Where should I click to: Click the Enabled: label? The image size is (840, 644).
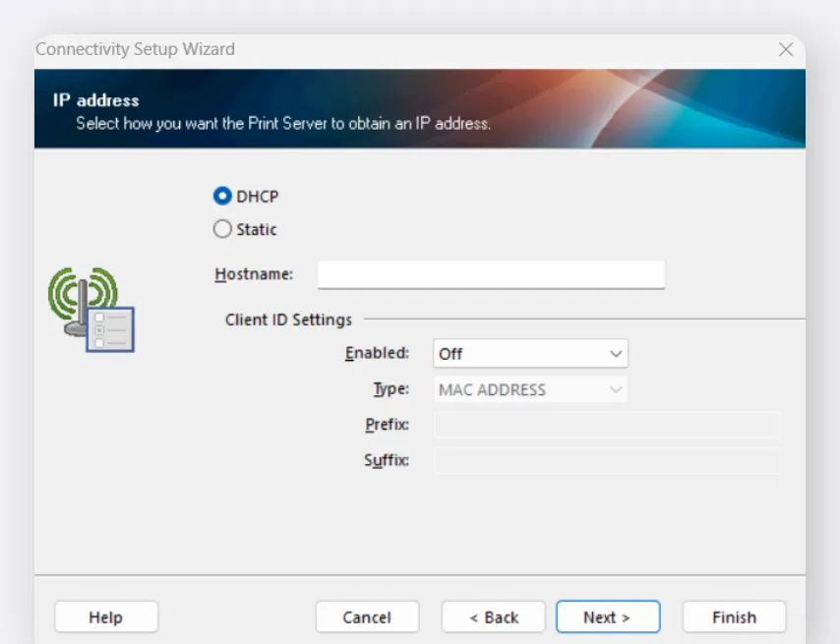pos(377,353)
